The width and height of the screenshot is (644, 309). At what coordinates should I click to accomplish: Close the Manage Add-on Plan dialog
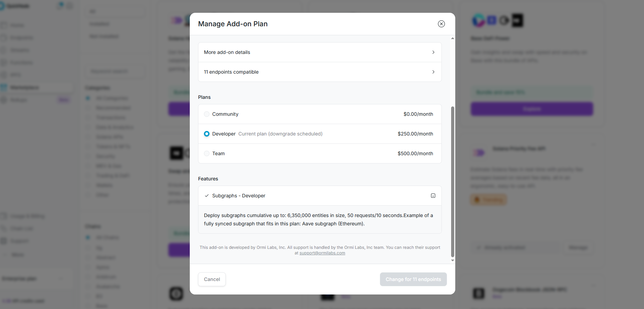441,24
